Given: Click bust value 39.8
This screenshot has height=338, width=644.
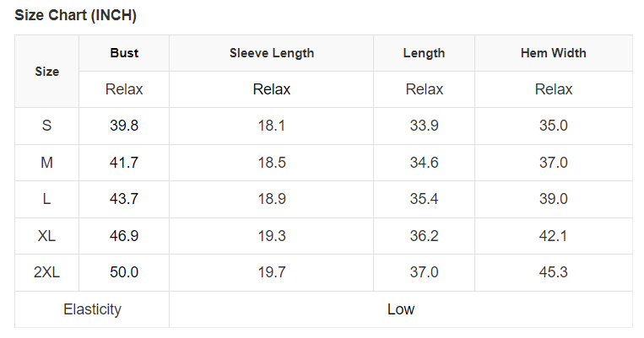Looking at the screenshot, I should pyautogui.click(x=124, y=126).
